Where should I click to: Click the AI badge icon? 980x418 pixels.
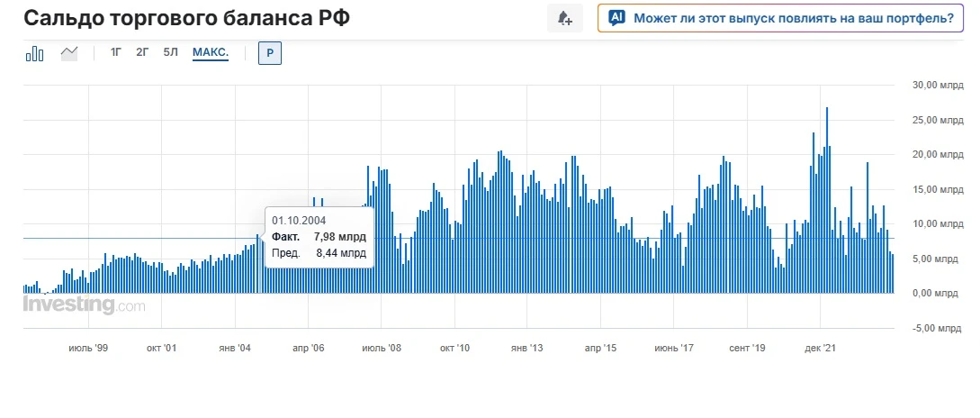pyautogui.click(x=616, y=17)
